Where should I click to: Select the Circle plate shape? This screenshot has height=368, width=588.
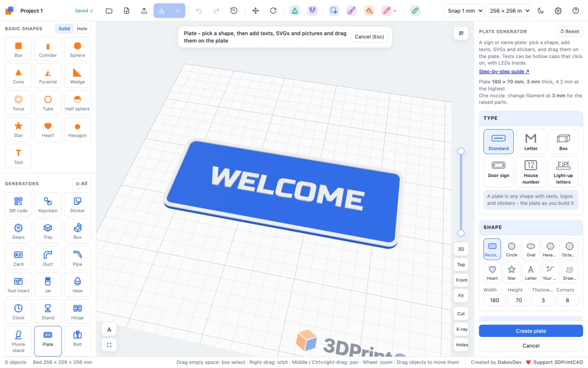[x=512, y=249]
